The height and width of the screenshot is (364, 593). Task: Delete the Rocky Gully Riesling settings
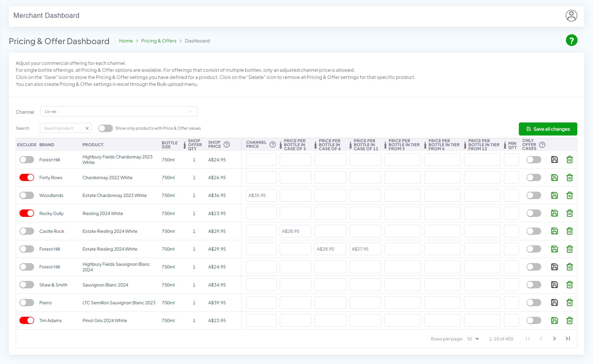pos(570,213)
